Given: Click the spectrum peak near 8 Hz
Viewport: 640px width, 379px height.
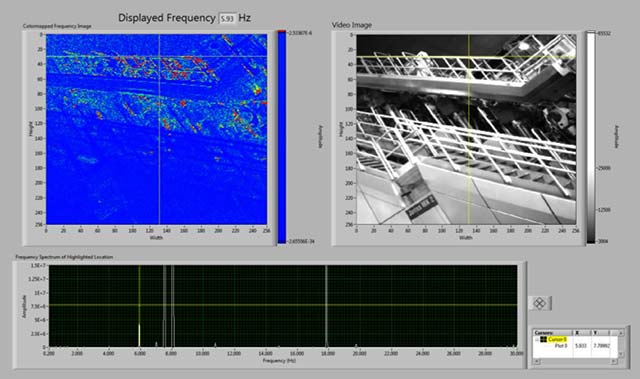Looking at the screenshot, I should pyautogui.click(x=173, y=306).
